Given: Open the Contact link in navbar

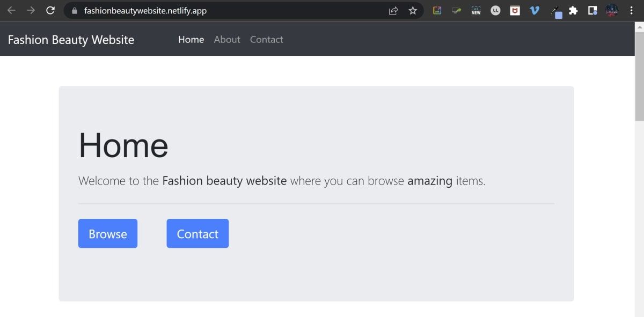Looking at the screenshot, I should (x=266, y=39).
